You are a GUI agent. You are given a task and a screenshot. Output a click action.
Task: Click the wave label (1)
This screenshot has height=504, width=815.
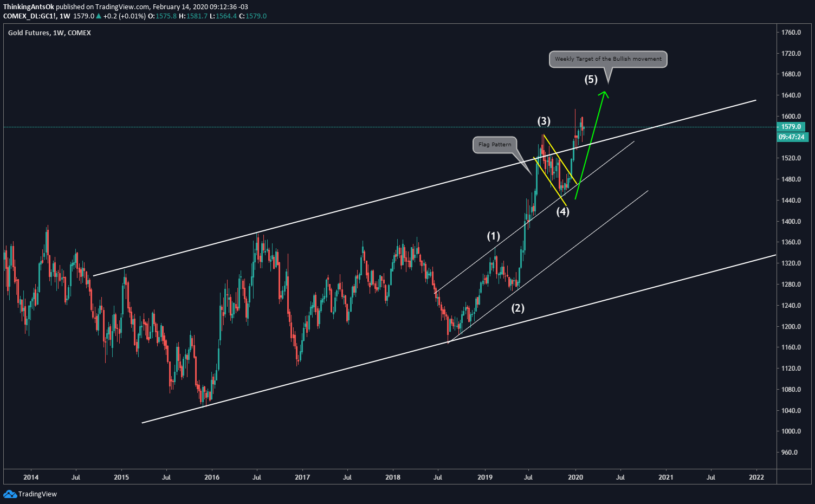(x=493, y=236)
